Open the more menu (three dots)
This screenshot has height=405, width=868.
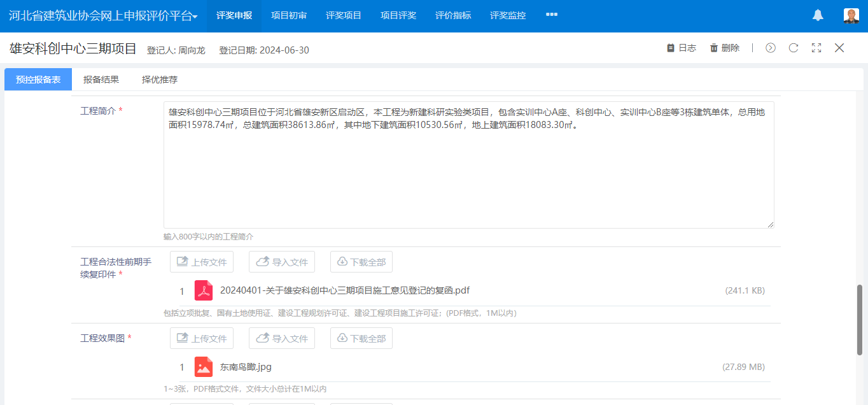(552, 15)
